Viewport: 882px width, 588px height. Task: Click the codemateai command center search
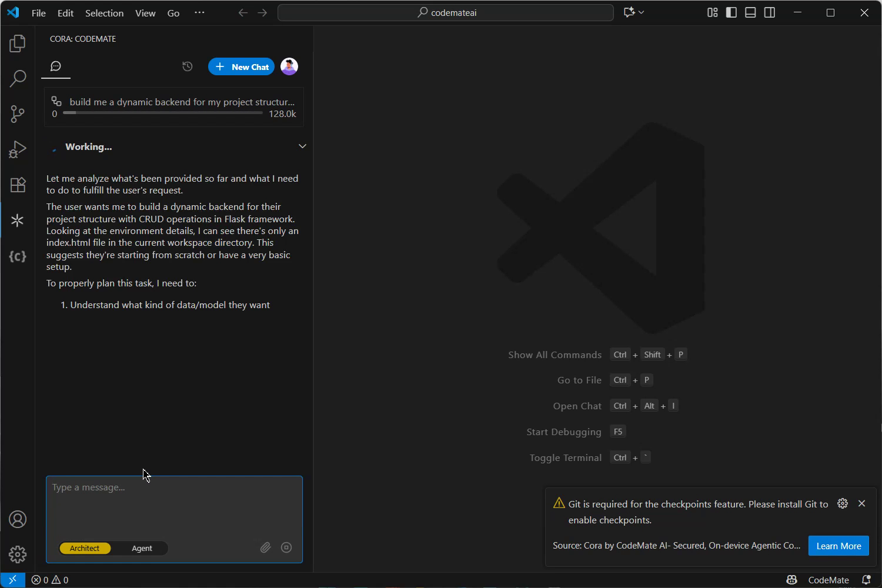(446, 12)
